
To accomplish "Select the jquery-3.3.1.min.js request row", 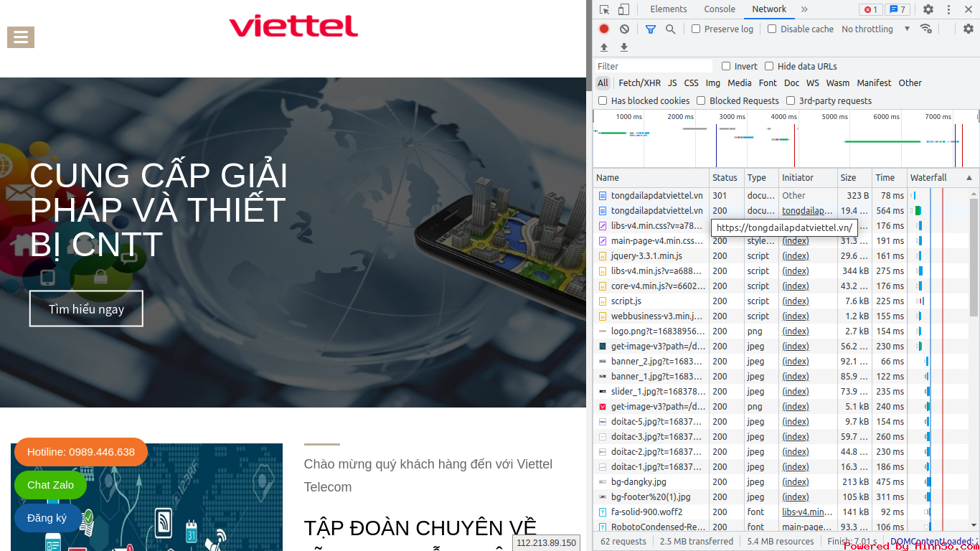I will coord(781,256).
